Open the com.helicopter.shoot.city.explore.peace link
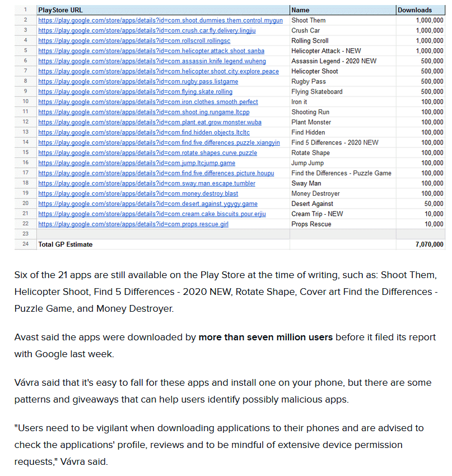This screenshot has height=476, width=452. [159, 71]
